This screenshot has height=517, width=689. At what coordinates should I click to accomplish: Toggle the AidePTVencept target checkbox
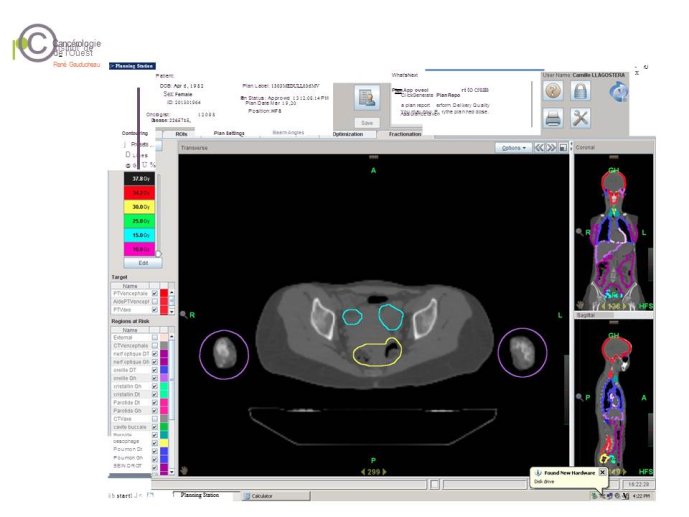(155, 301)
